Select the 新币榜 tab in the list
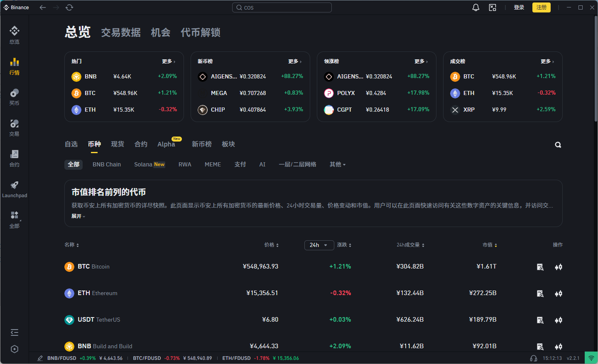Viewport: 598px width, 364px height. 202,144
